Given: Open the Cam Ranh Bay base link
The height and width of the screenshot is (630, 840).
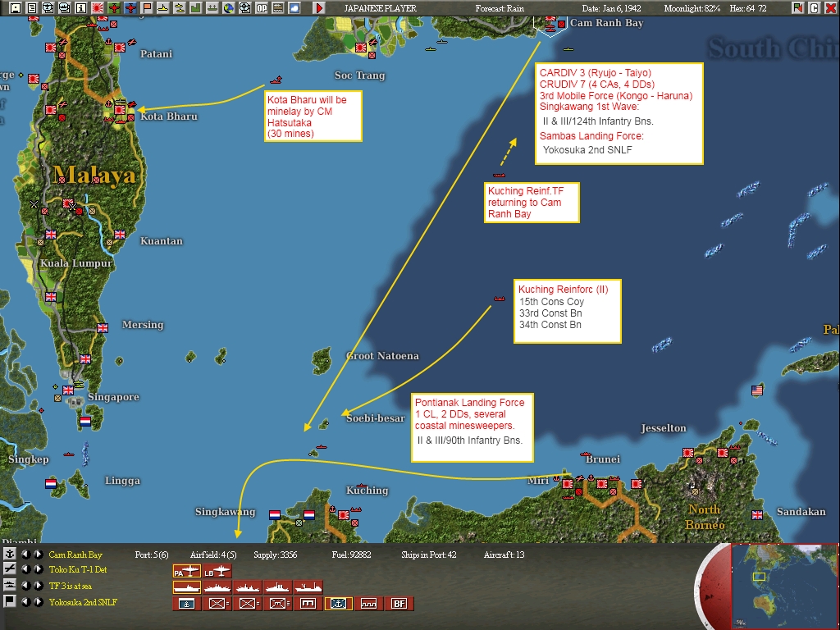Looking at the screenshot, I should click(x=75, y=555).
